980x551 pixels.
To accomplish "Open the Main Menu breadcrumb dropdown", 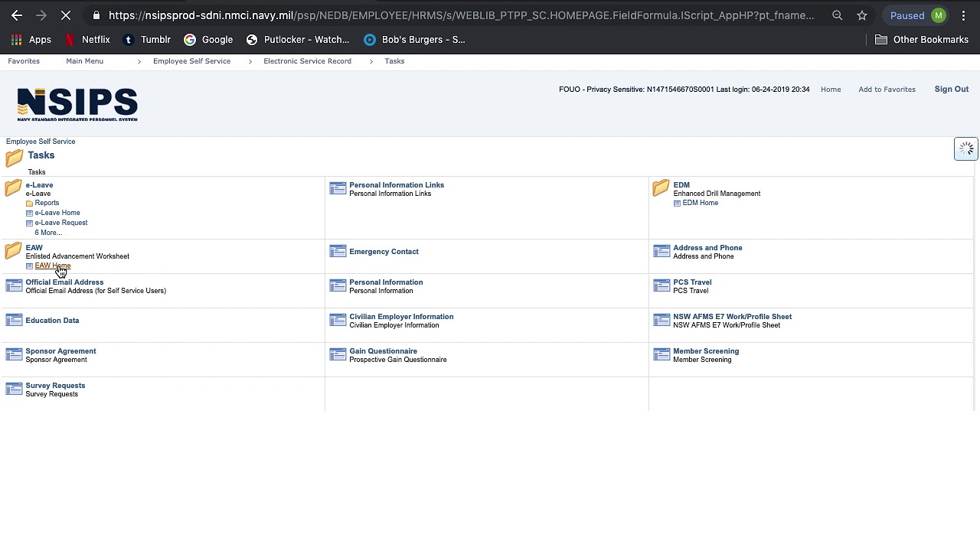I will (84, 61).
